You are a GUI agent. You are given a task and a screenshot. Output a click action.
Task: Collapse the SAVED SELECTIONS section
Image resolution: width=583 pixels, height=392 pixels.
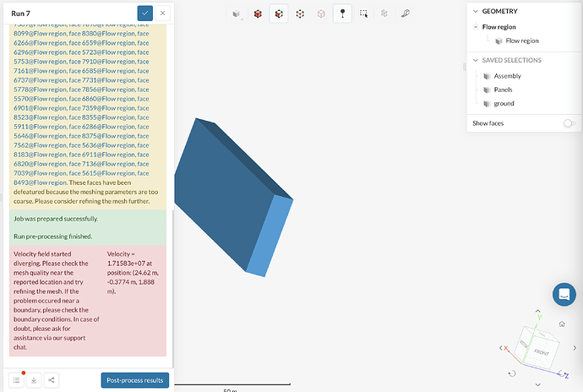tap(475, 60)
